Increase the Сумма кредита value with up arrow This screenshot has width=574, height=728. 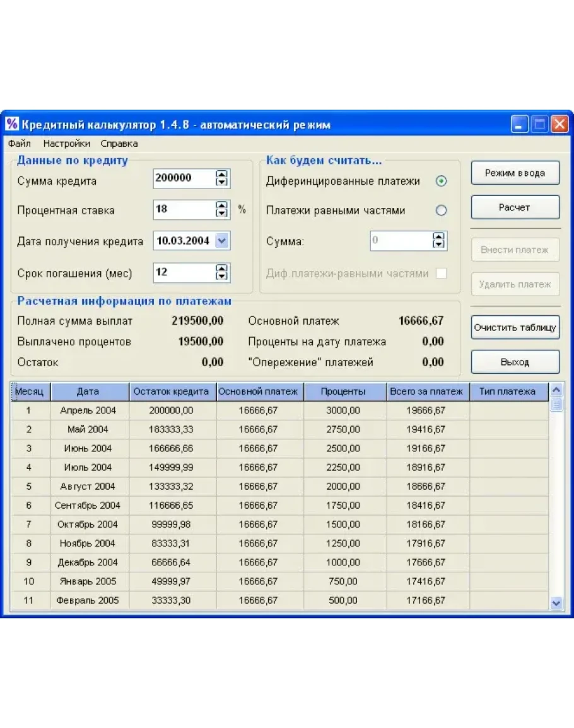click(221, 175)
